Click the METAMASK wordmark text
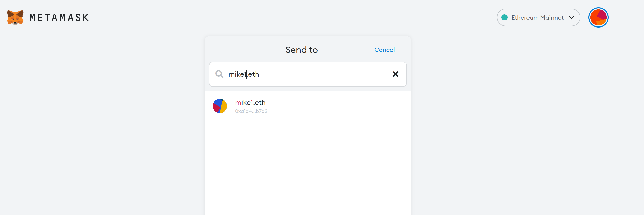 [x=59, y=18]
